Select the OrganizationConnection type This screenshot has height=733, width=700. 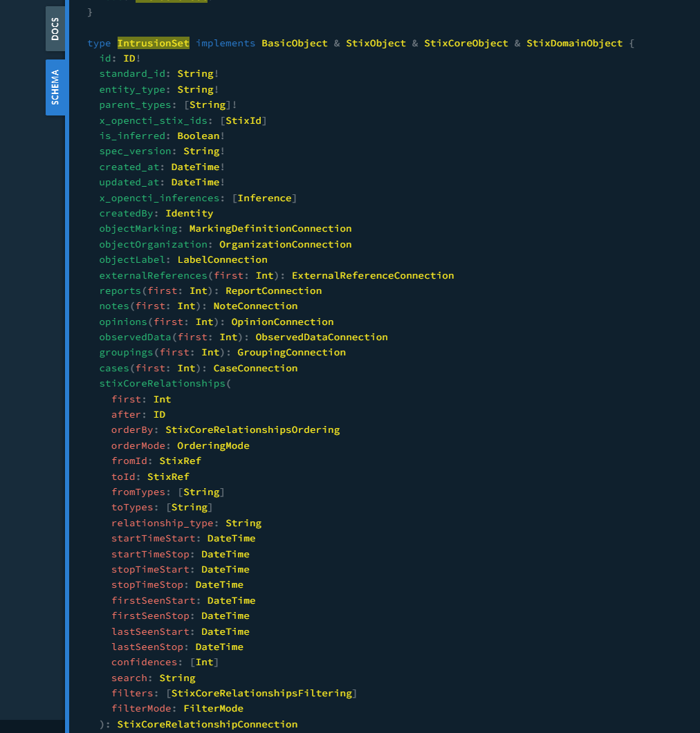pyautogui.click(x=285, y=245)
